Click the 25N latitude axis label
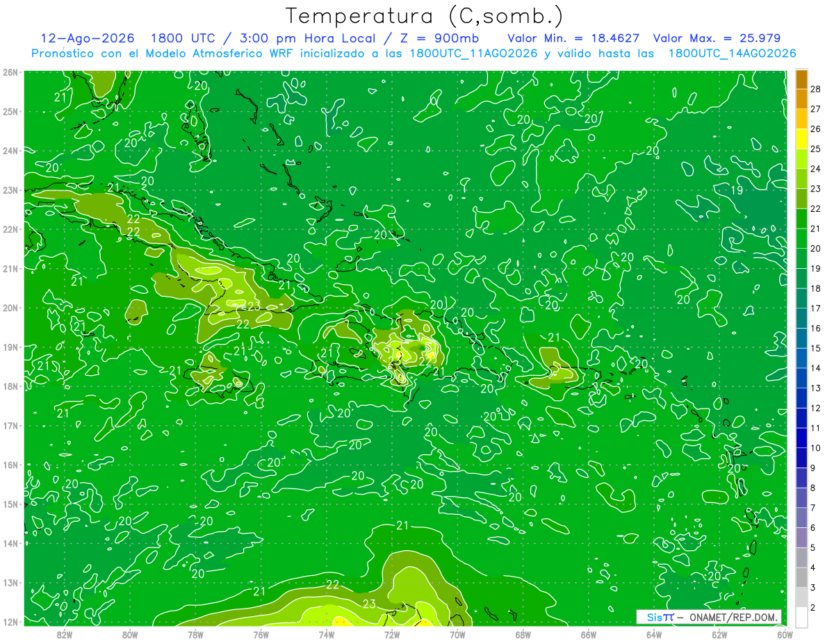The image size is (834, 644). (x=10, y=111)
